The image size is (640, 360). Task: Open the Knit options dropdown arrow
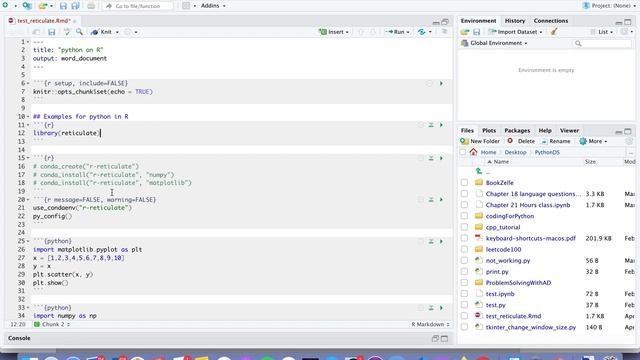coord(117,32)
